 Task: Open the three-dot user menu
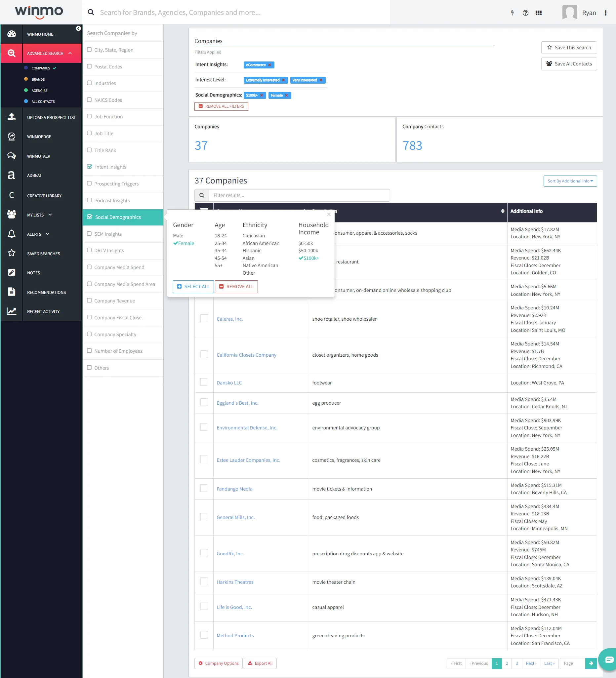[x=605, y=13]
